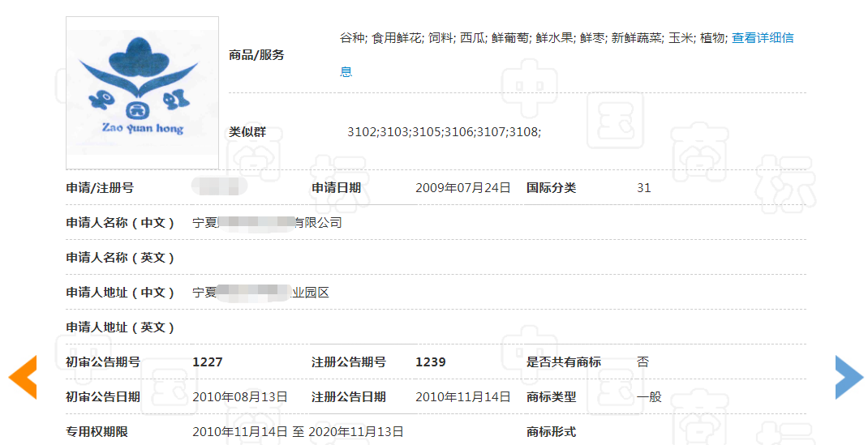Image resolution: width=868 pixels, height=445 pixels.
Task: Click the orange previous arrow
Action: click(23, 378)
